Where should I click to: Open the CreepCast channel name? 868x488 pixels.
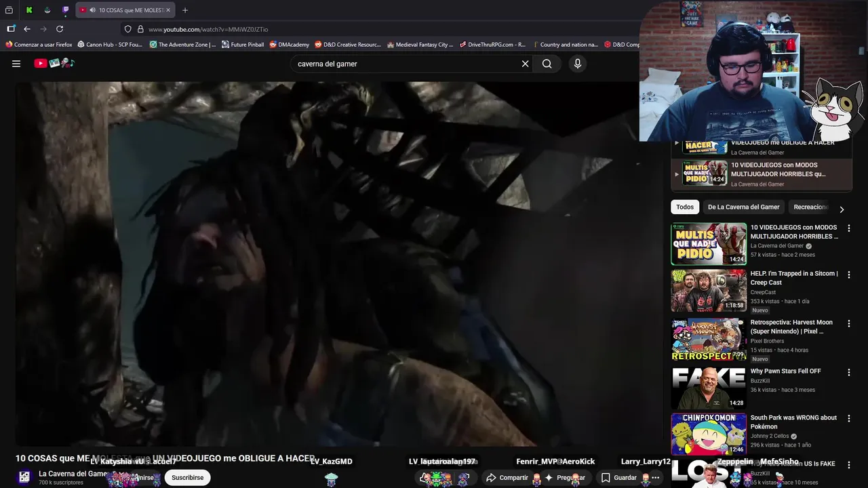pyautogui.click(x=763, y=292)
